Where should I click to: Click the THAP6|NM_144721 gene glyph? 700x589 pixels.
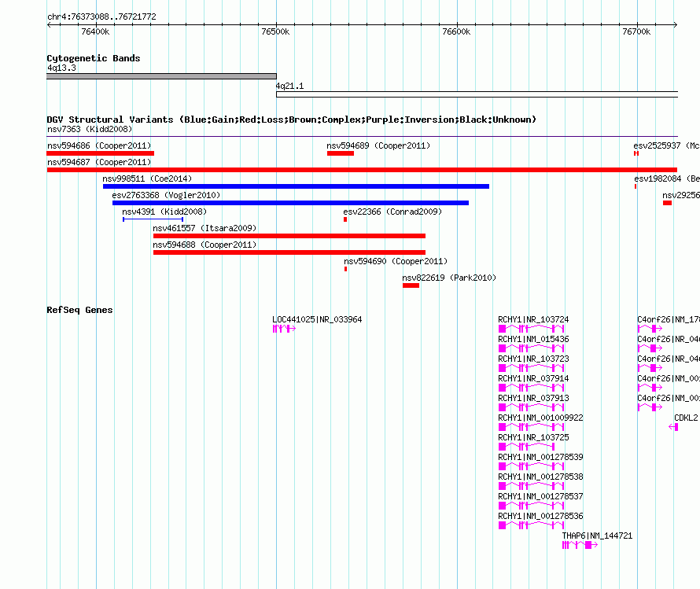coord(580,545)
